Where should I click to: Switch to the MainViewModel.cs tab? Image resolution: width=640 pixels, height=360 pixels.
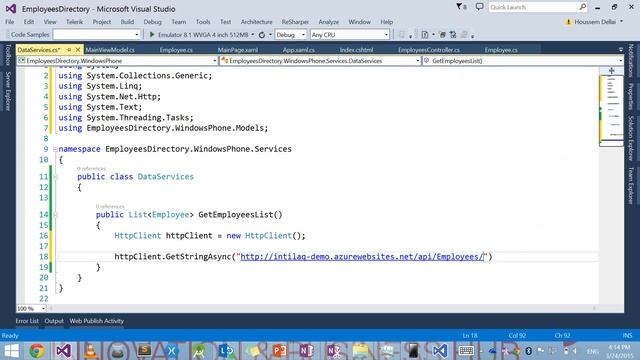click(110, 50)
